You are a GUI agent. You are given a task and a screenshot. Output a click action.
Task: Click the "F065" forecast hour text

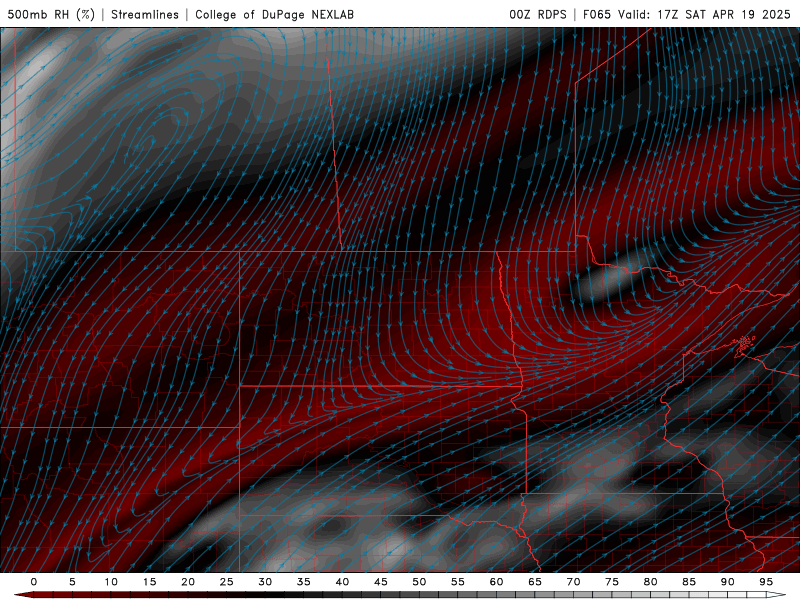(x=597, y=14)
